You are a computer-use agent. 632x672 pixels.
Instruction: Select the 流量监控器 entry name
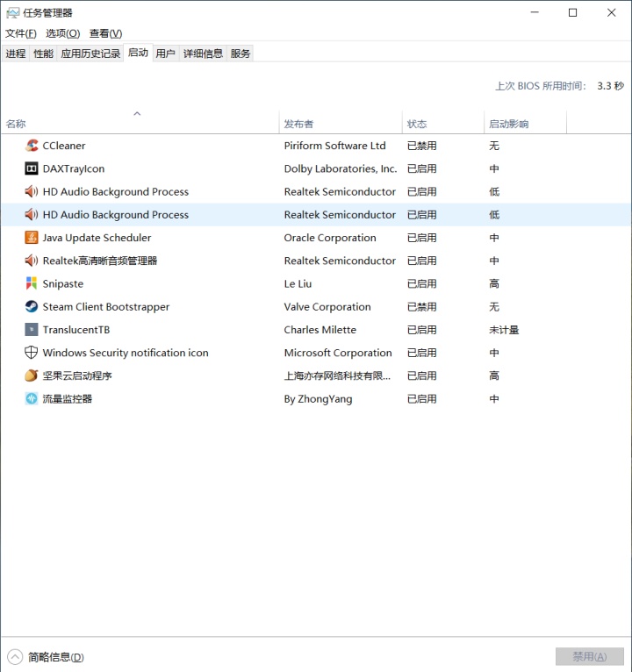click(68, 398)
